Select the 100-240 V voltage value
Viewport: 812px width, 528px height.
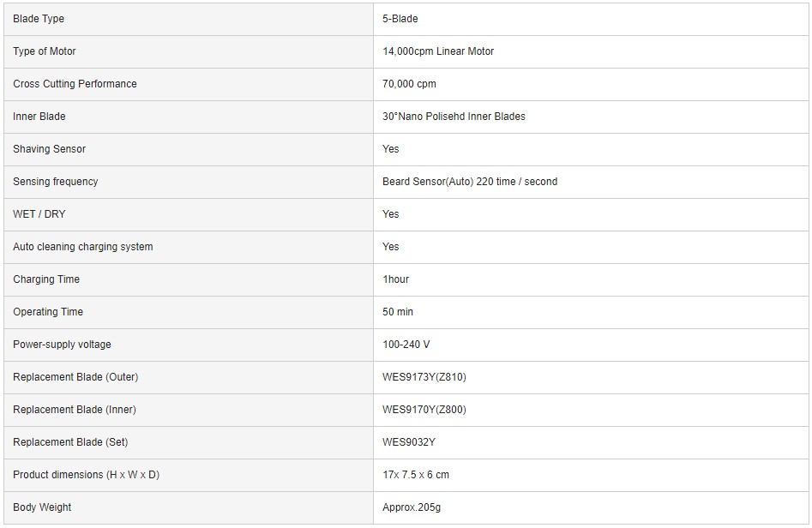406,345
